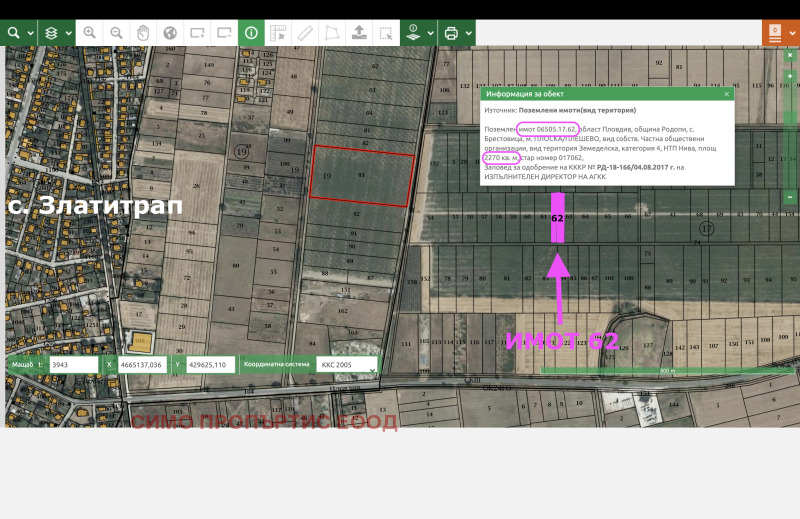Select the polygon area measure tool
The image size is (800, 519).
tap(332, 32)
